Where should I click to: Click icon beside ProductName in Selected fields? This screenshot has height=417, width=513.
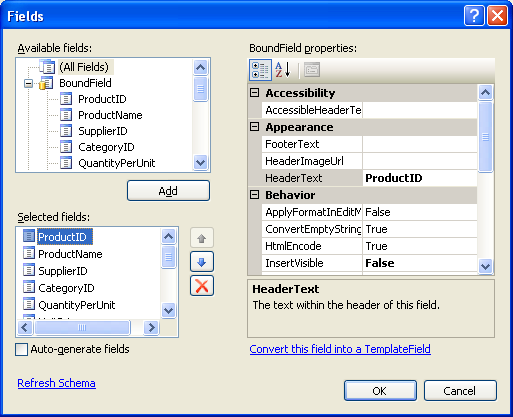tap(29, 253)
